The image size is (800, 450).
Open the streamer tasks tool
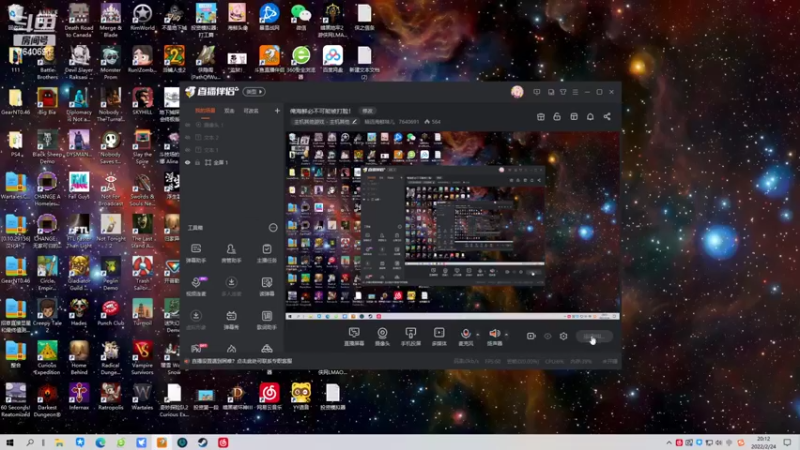(266, 253)
